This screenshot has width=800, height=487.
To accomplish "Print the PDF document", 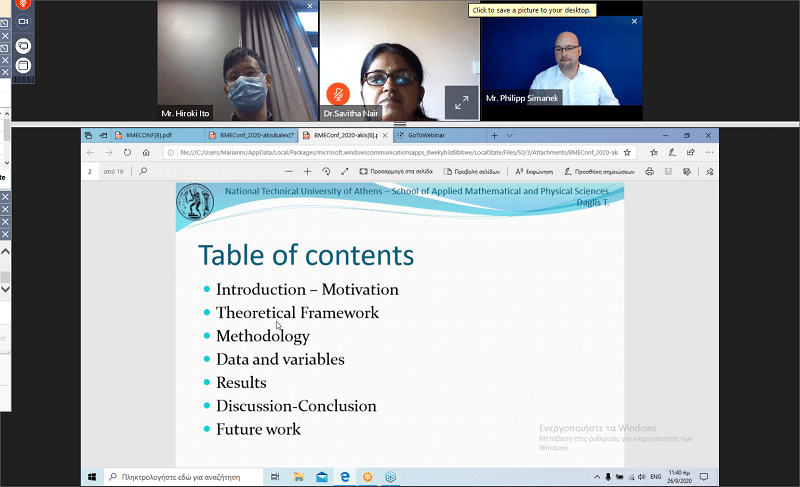I will click(649, 171).
